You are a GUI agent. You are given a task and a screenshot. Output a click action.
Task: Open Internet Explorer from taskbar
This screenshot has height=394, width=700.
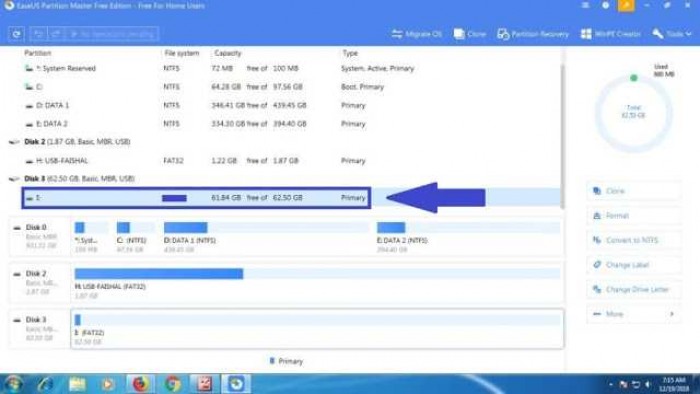coord(45,384)
